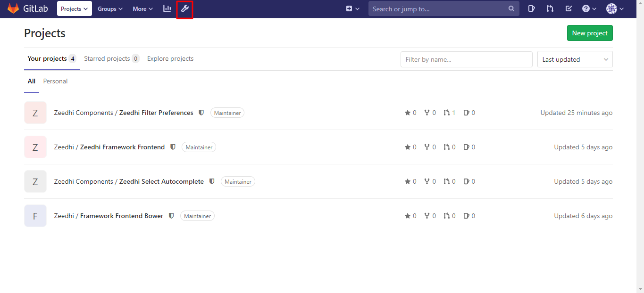
Task: Open the Last updated sort dropdown
Action: click(575, 59)
